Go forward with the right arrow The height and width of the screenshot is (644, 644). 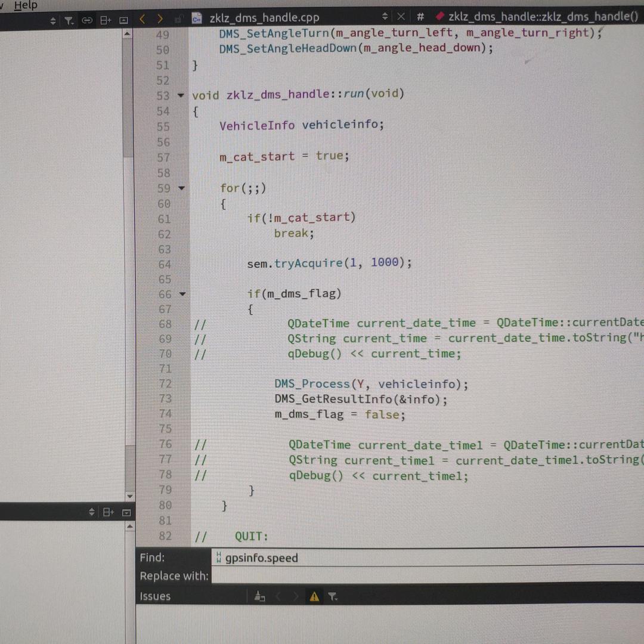pyautogui.click(x=159, y=19)
